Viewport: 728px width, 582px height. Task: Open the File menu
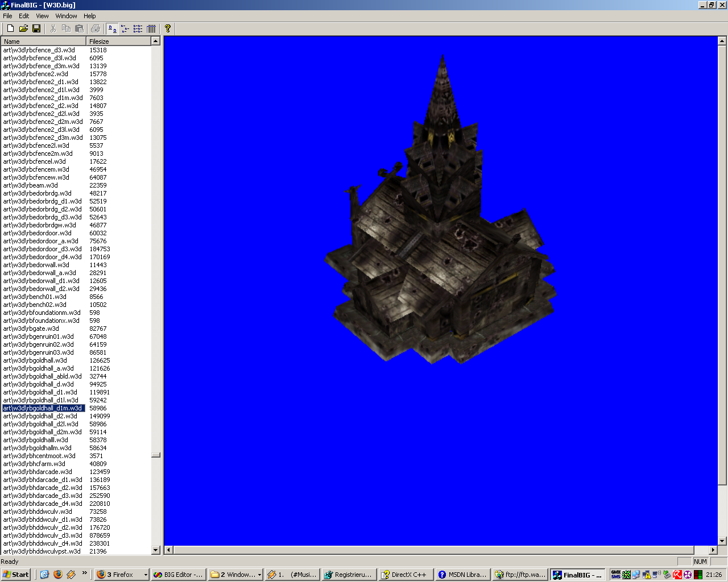[x=7, y=16]
